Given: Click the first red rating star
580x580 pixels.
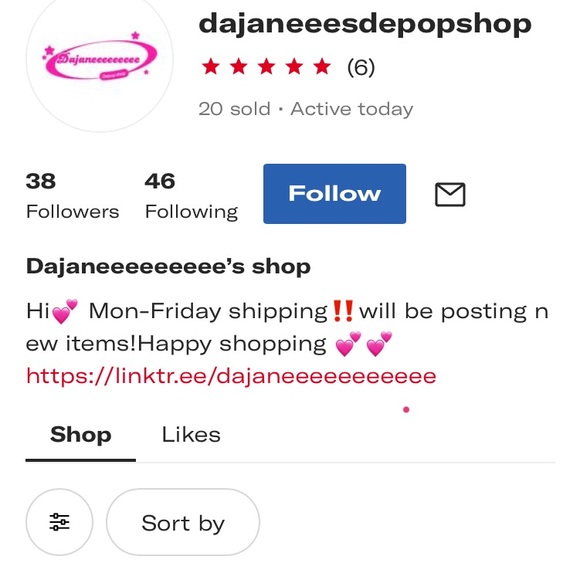Looking at the screenshot, I should click(x=211, y=67).
